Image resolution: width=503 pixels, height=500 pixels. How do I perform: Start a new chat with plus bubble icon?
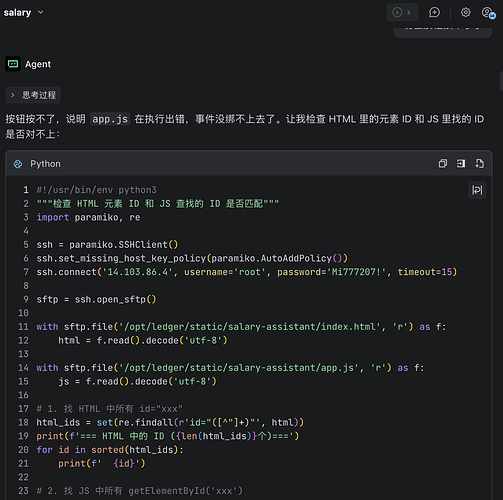[x=434, y=12]
